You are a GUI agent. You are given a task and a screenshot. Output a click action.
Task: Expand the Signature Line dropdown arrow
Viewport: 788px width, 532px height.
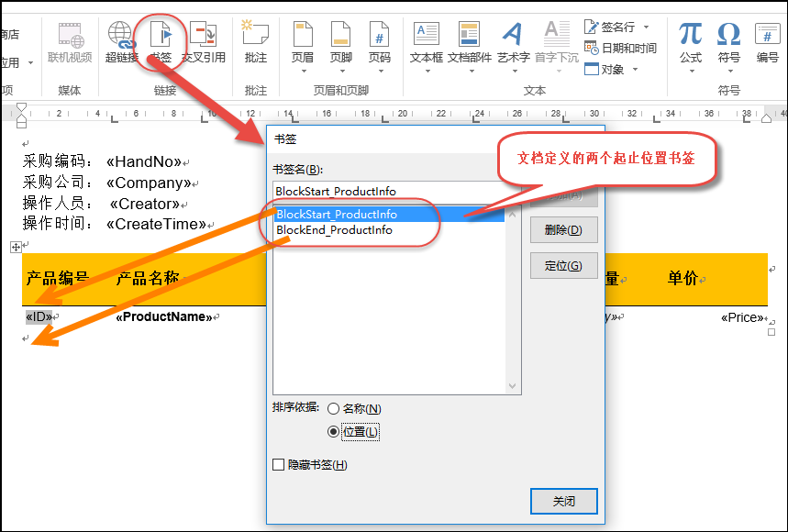click(647, 27)
